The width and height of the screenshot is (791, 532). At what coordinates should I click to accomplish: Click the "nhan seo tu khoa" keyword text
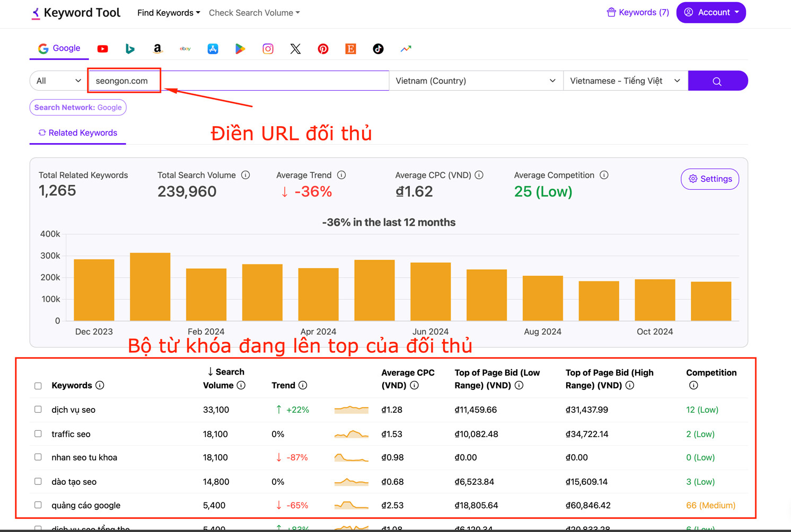84,457
